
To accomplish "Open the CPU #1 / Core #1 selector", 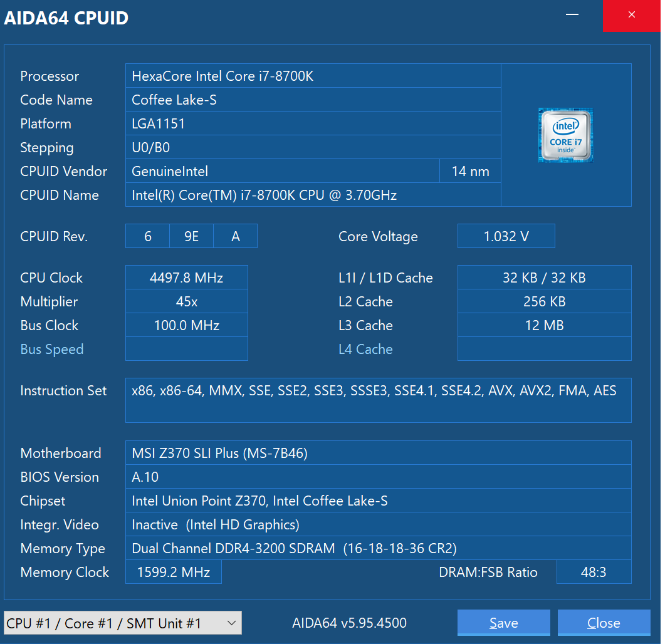I will pos(123,623).
